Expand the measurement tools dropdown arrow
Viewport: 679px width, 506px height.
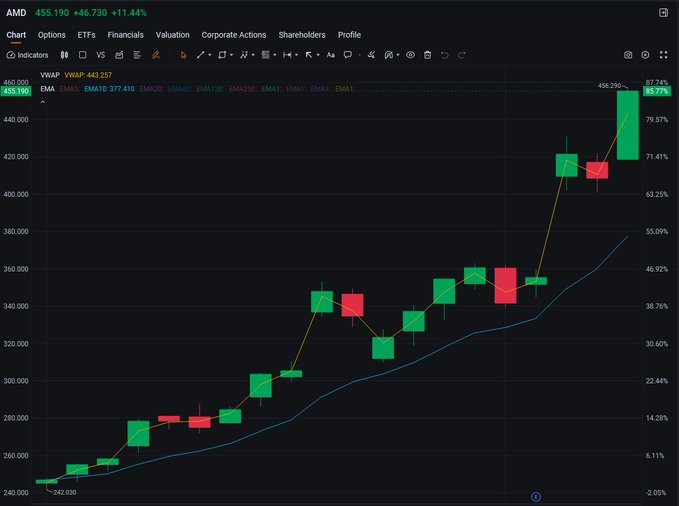[297, 55]
